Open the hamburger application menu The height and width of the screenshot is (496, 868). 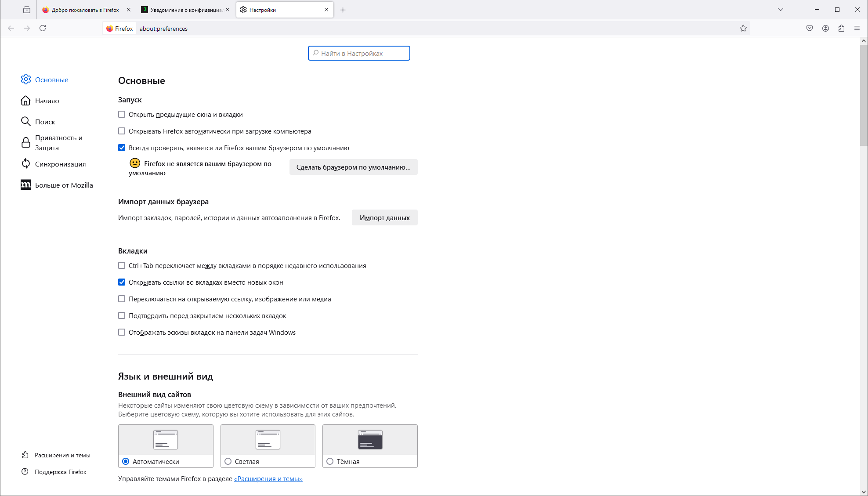click(857, 28)
